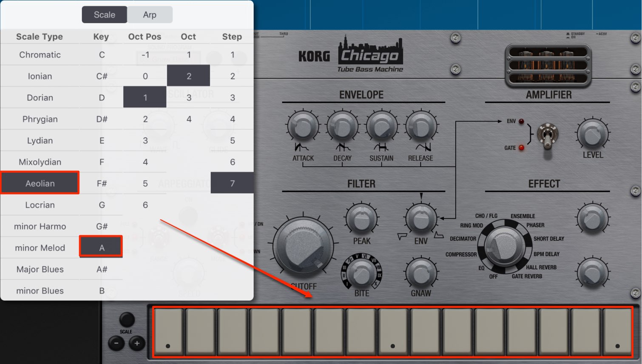Image resolution: width=642 pixels, height=364 pixels.
Task: Click the upper effect parameter knob
Action: pos(593,219)
